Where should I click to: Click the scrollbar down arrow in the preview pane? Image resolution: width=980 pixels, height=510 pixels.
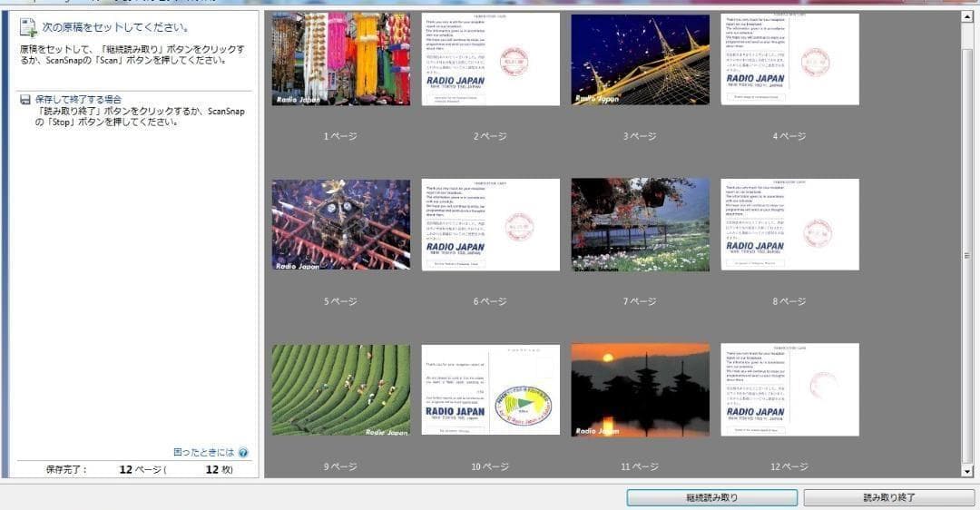[x=967, y=471]
